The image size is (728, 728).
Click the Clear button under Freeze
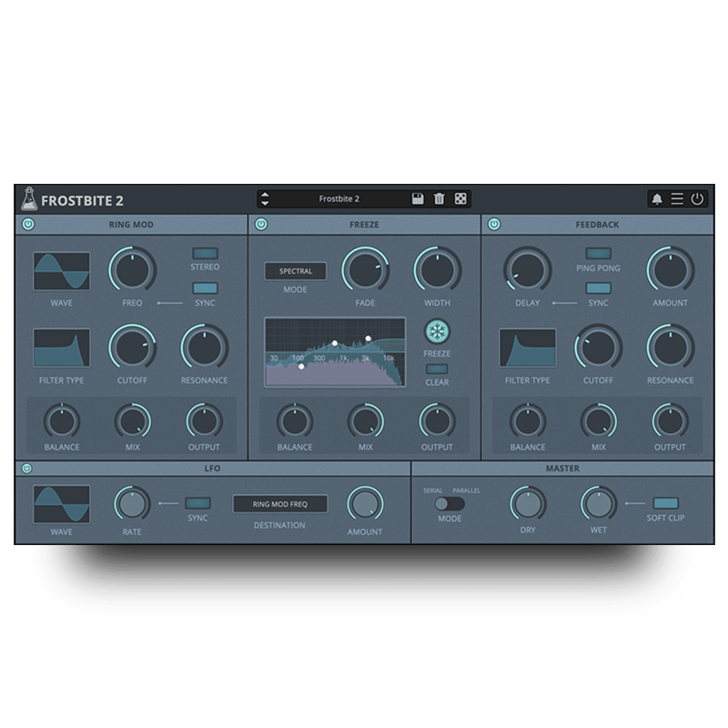(x=437, y=369)
